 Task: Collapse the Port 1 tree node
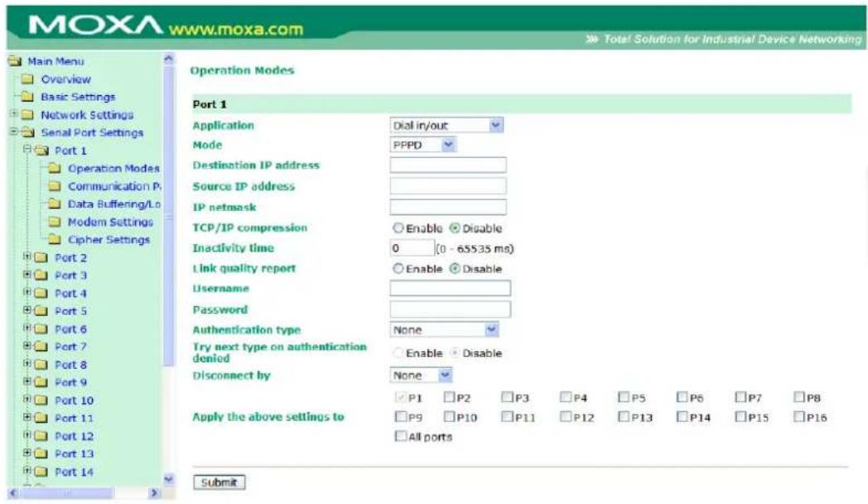[x=27, y=149]
